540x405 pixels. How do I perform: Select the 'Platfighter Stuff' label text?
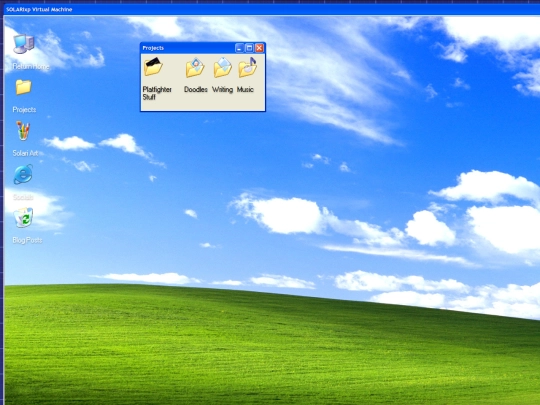click(x=157, y=93)
